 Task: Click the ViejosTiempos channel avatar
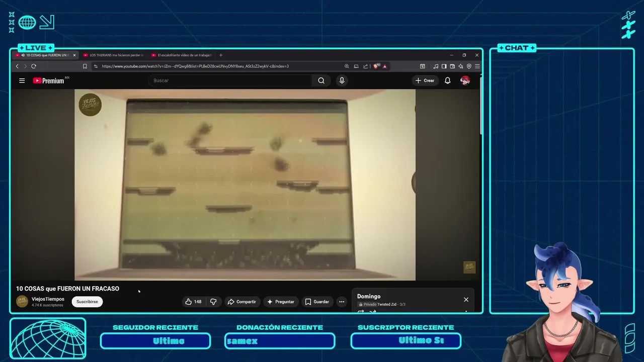coord(22,301)
